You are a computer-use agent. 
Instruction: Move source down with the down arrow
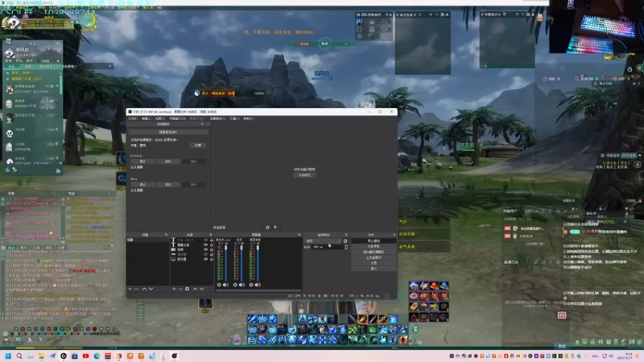(202, 289)
